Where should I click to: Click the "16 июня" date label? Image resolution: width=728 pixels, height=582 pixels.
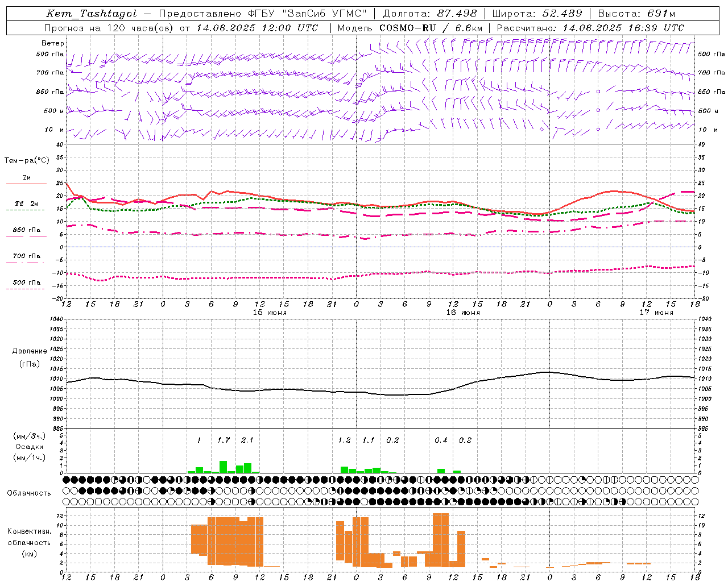tap(463, 313)
